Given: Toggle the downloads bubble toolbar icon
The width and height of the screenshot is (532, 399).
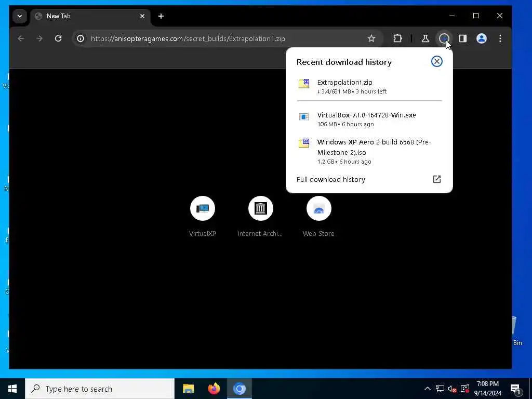Looking at the screenshot, I should click(x=444, y=38).
